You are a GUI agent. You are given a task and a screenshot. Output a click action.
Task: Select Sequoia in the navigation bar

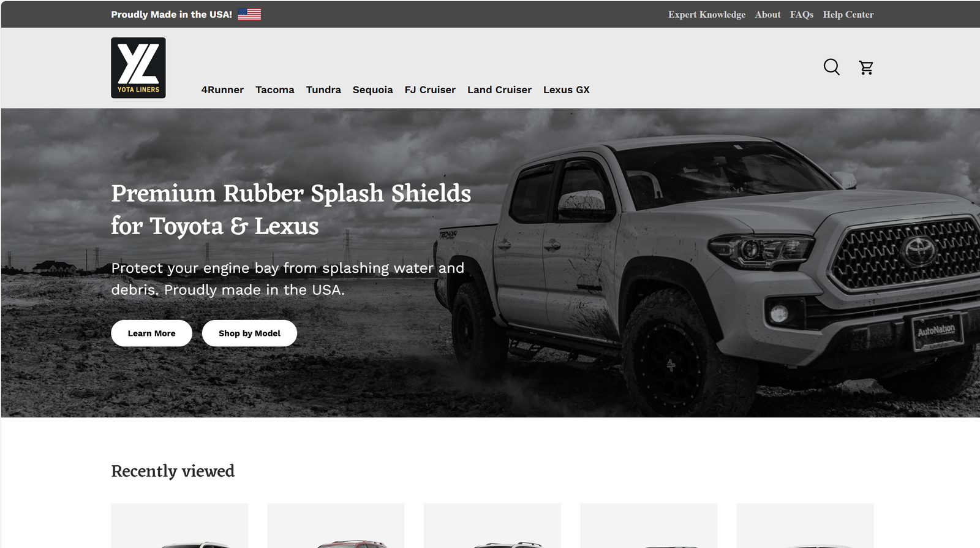point(372,89)
